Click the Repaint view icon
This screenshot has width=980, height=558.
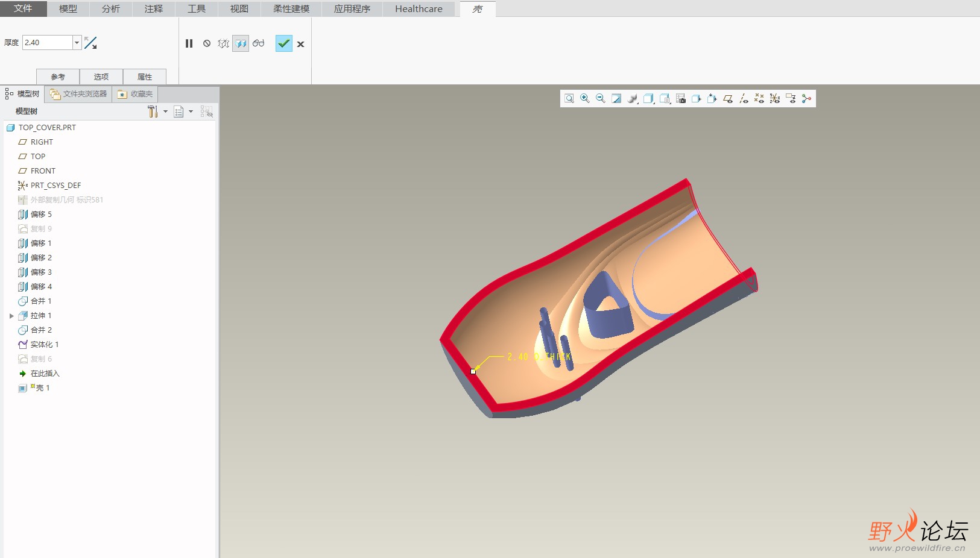pos(616,99)
